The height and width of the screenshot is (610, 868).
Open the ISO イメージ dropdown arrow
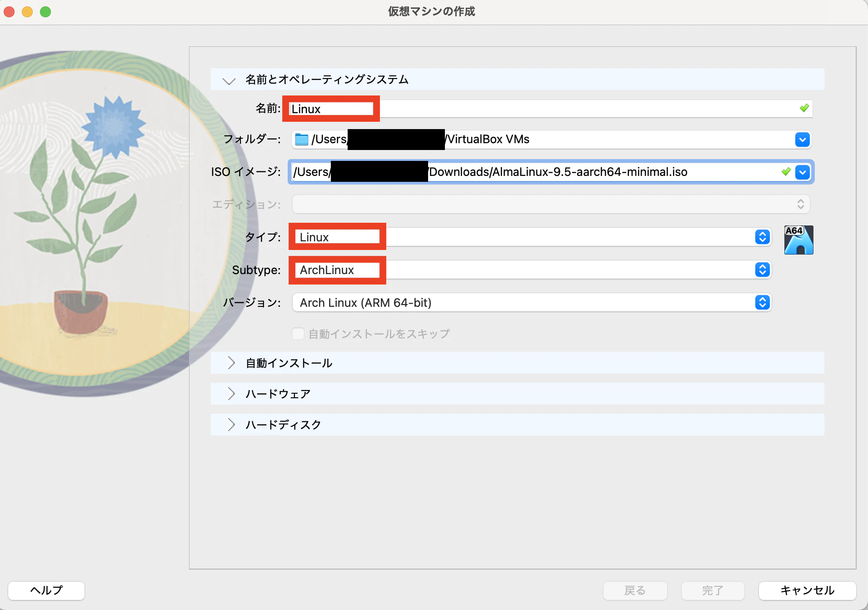tap(803, 172)
